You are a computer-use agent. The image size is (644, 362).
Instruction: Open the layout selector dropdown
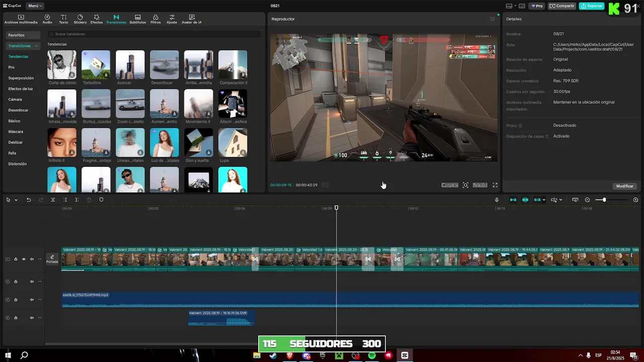click(511, 6)
